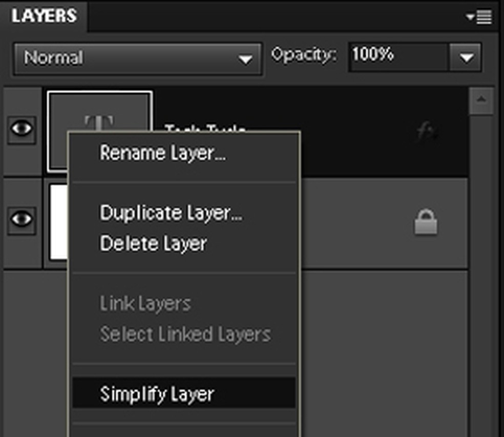The width and height of the screenshot is (504, 437).
Task: Click Select Linked Layers menu item
Action: (185, 335)
